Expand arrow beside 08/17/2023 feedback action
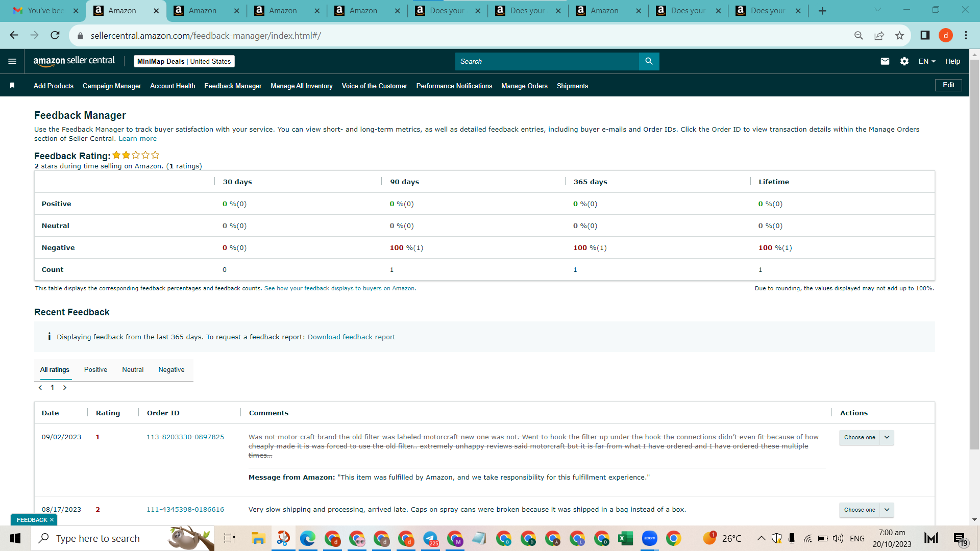Viewport: 980px width, 551px height. click(x=887, y=510)
